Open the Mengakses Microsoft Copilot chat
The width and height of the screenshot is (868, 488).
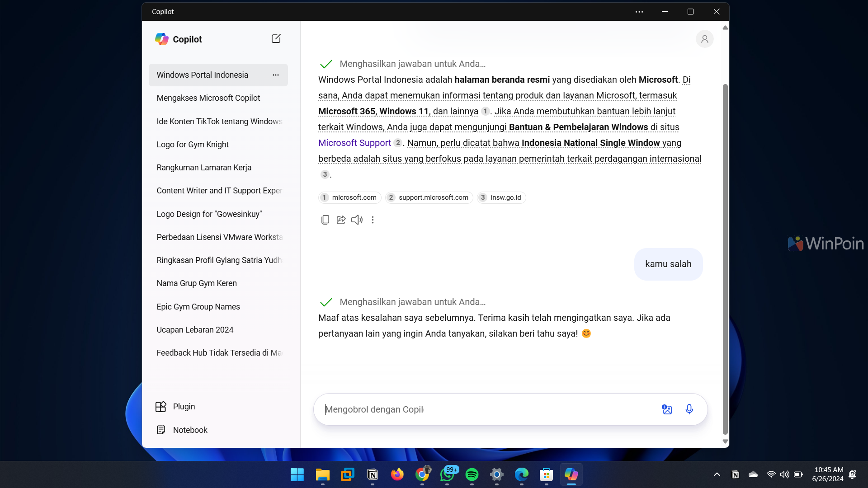coord(218,98)
